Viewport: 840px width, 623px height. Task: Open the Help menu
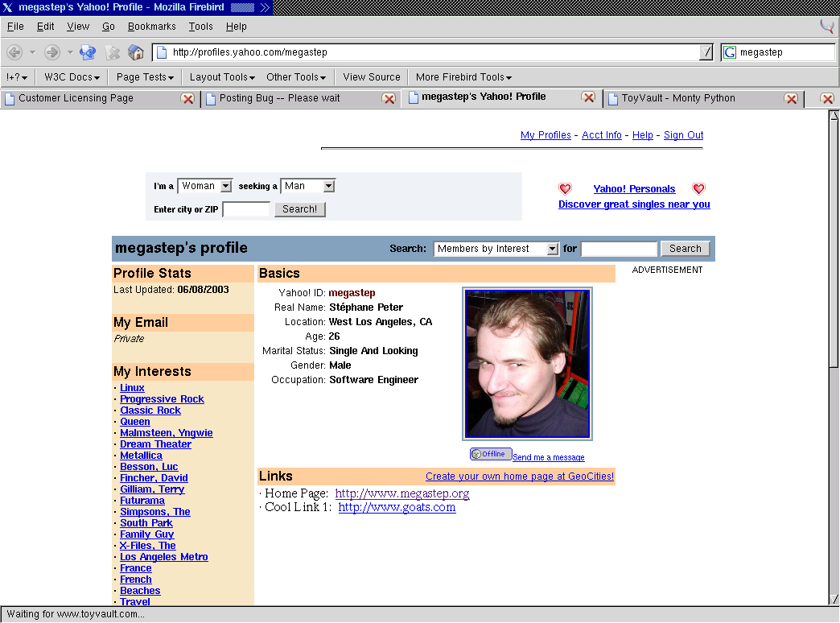coord(237,27)
